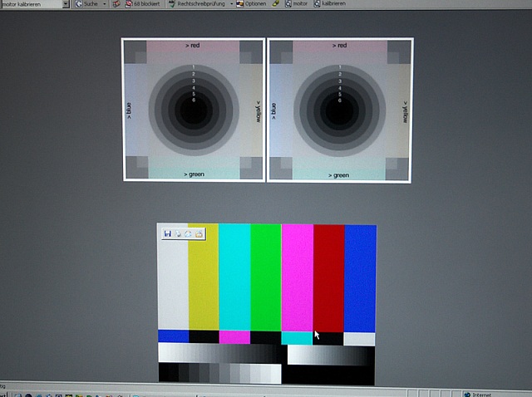This screenshot has height=397, width=532.
Task: Click into the 'monitor kalibrieren' search field
Action: 32,4
